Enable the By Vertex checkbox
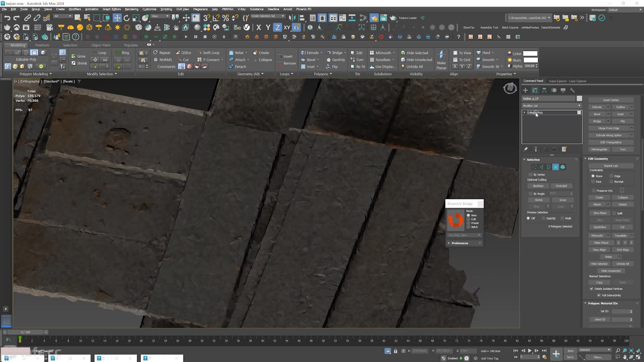The image size is (644, 362). [530, 175]
